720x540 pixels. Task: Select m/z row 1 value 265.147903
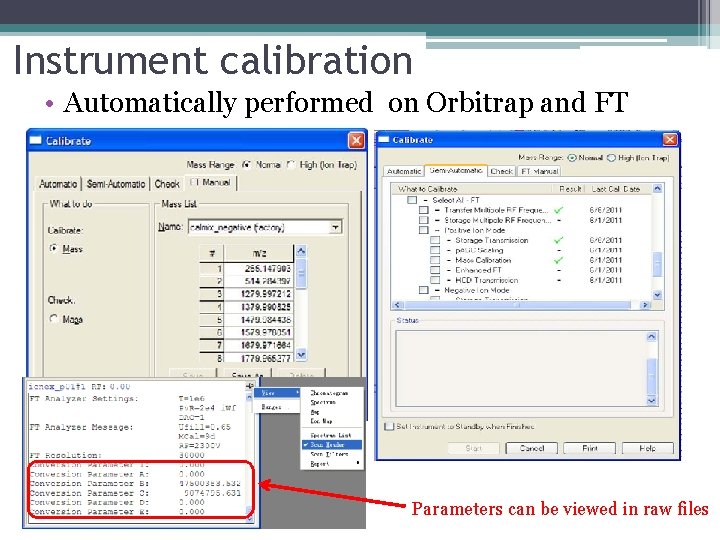261,269
